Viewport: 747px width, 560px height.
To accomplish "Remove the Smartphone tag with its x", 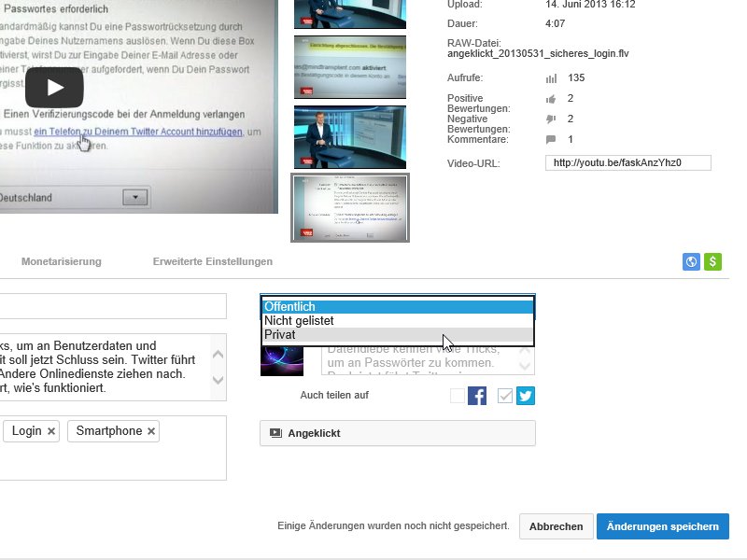I will pos(151,431).
